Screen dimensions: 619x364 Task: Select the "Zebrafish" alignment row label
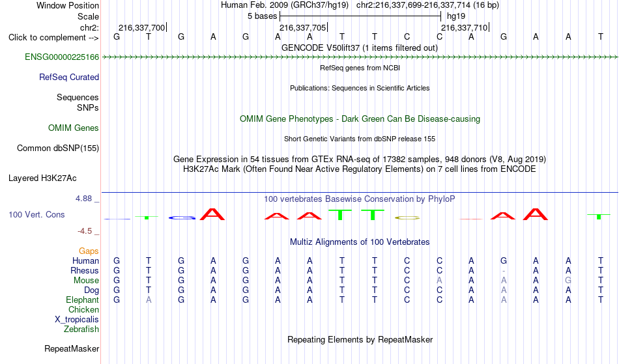[x=81, y=329]
